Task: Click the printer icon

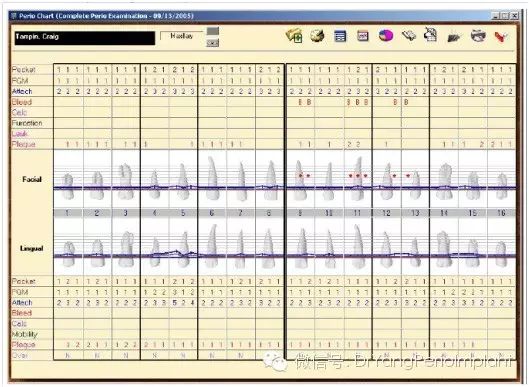Action: pyautogui.click(x=478, y=35)
